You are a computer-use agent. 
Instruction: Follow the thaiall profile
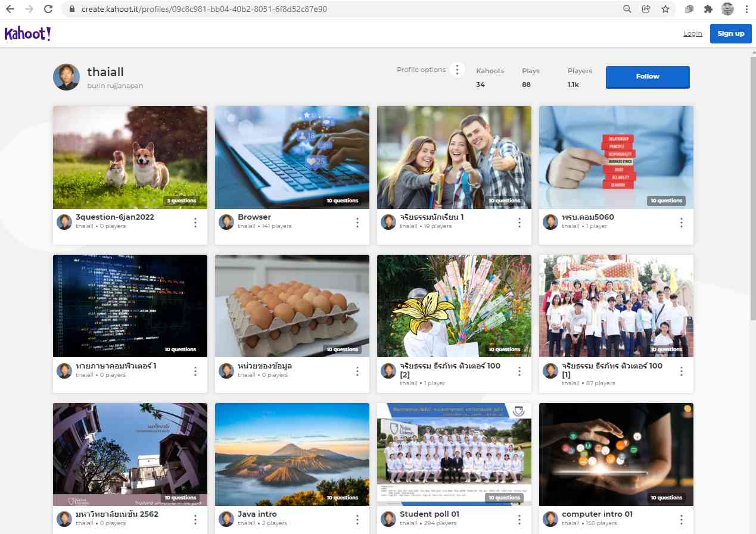coord(648,77)
